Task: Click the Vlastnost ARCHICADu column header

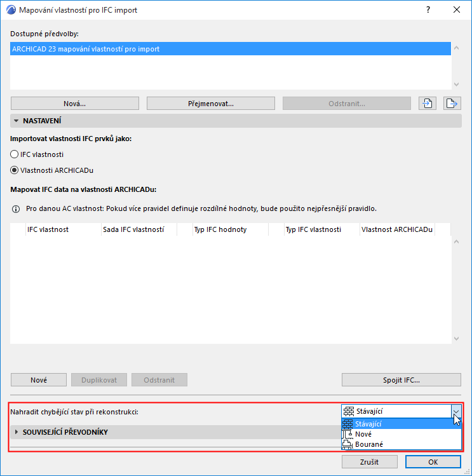Action: (397, 229)
